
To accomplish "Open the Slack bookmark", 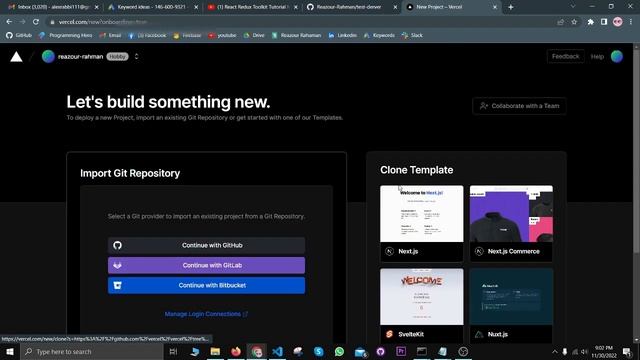I will click(412, 36).
